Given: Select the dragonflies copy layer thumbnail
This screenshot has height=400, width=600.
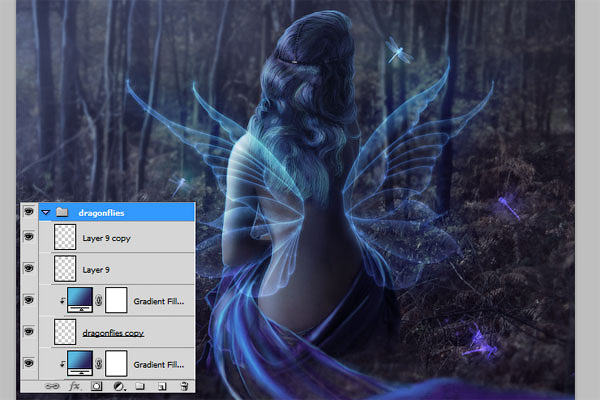Looking at the screenshot, I should pyautogui.click(x=65, y=332).
